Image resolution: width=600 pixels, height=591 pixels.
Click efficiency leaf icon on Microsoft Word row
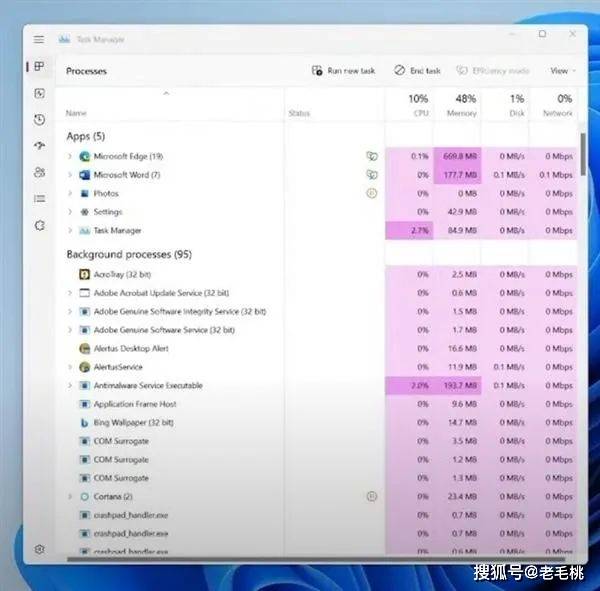pos(372,175)
